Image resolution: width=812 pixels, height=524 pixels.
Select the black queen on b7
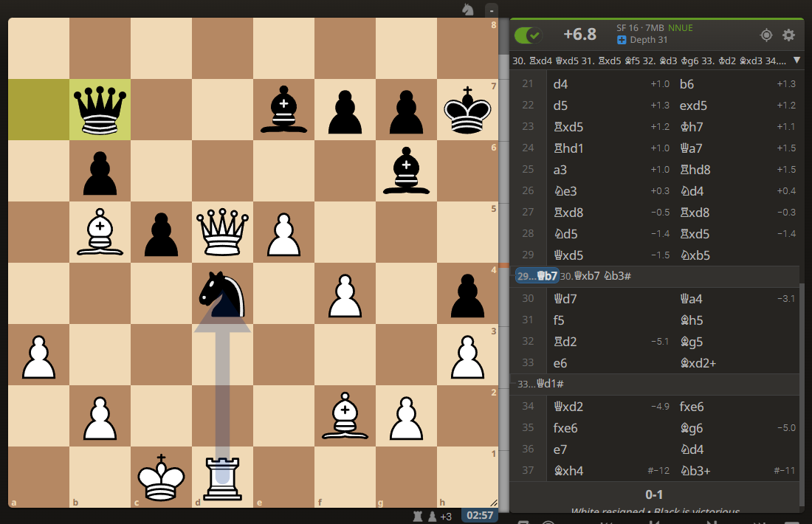coord(100,110)
